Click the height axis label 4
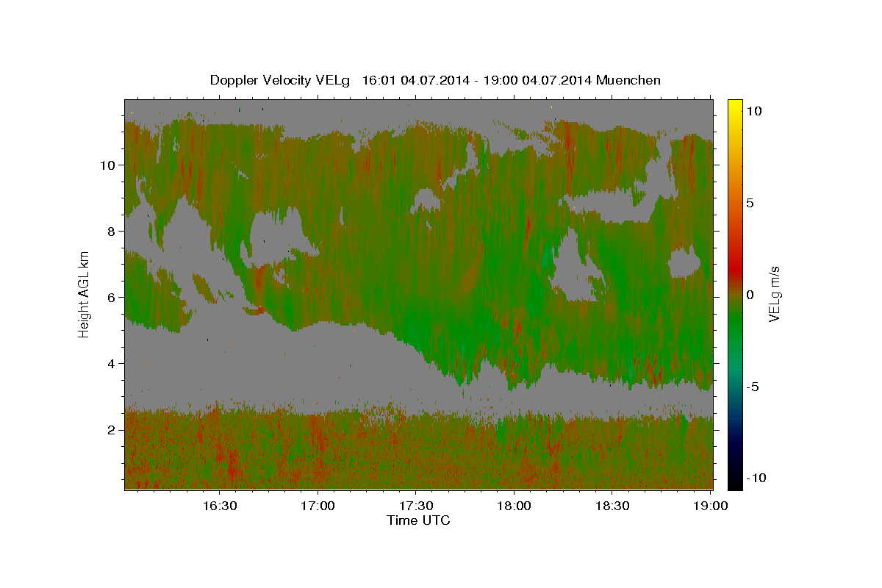882x588 pixels. pos(112,363)
